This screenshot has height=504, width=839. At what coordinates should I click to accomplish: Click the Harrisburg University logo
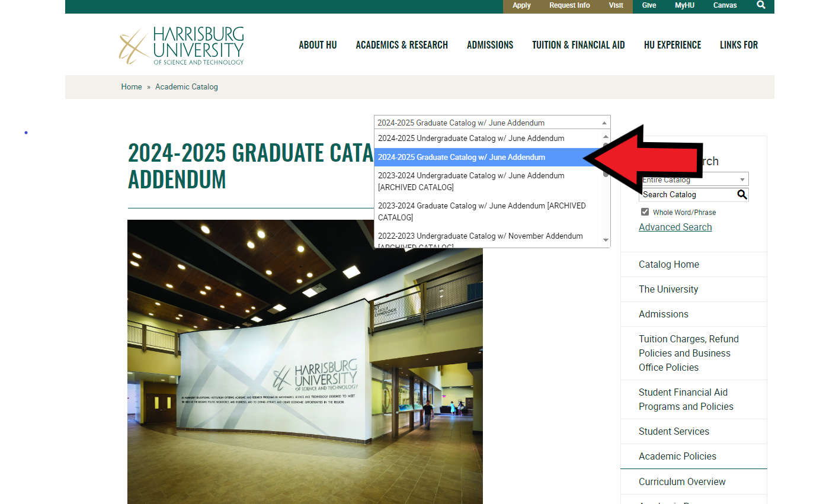pos(181,46)
